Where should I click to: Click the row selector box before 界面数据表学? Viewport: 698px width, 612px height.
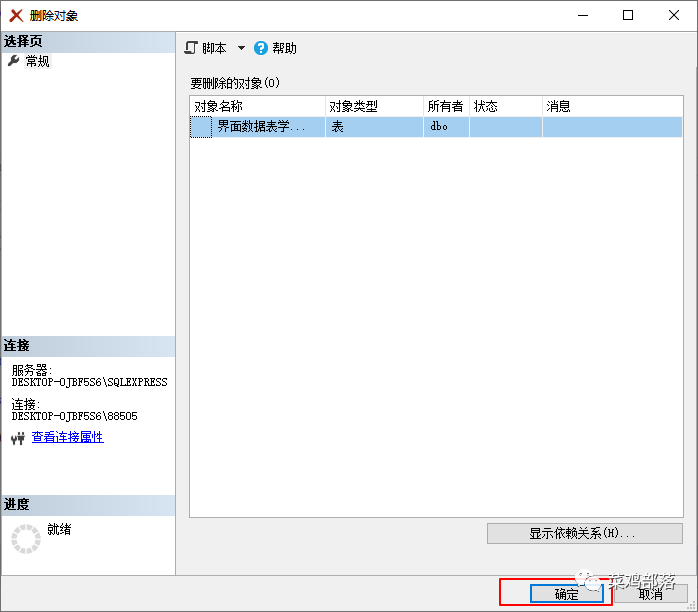pos(201,127)
